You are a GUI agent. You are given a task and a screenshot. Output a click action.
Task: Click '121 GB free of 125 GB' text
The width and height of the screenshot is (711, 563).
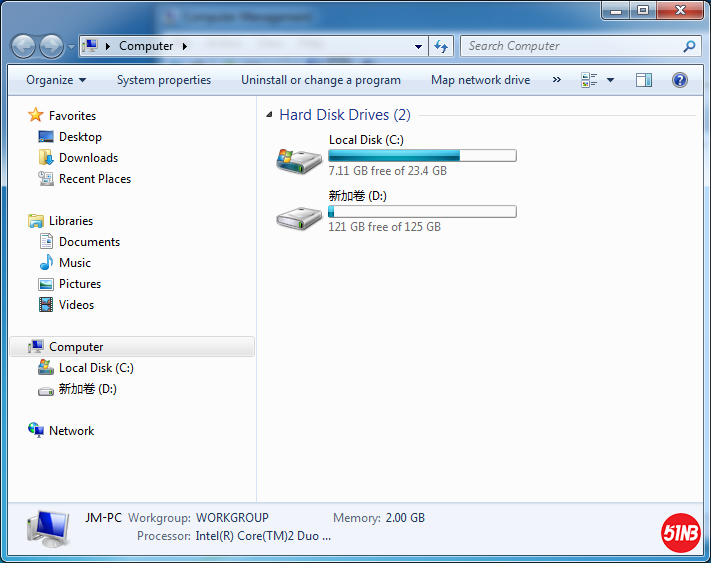[385, 227]
